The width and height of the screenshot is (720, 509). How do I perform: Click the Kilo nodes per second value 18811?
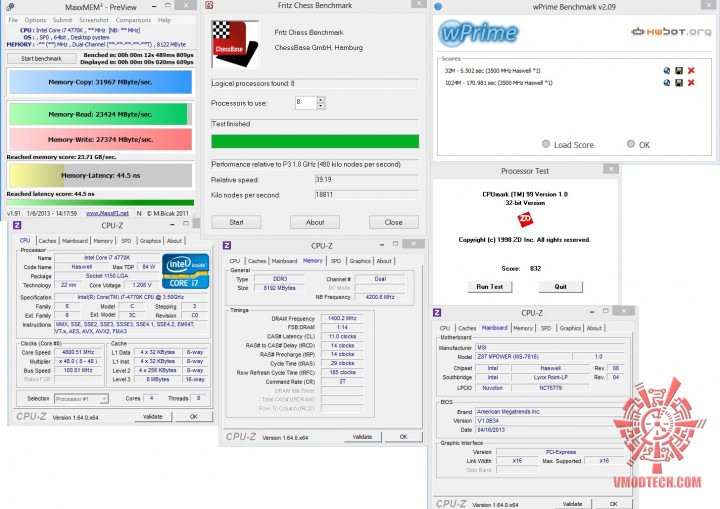click(x=366, y=195)
